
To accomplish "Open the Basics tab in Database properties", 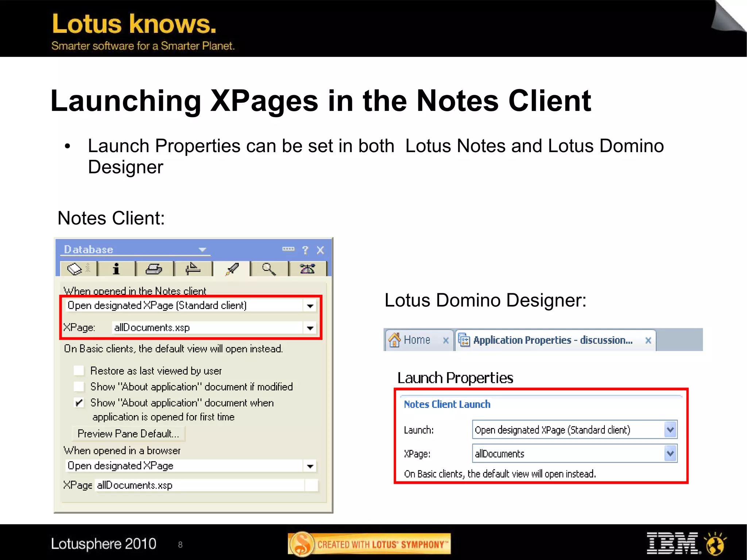I will 78,269.
